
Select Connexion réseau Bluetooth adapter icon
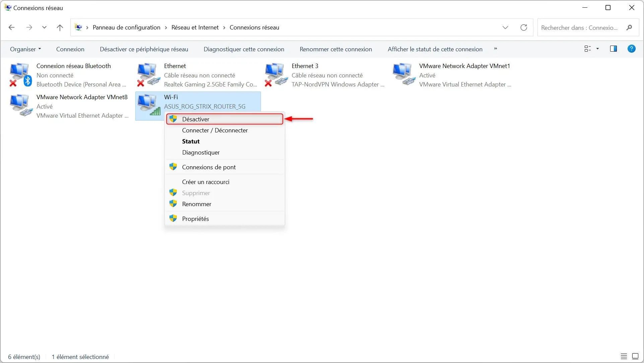(x=20, y=75)
